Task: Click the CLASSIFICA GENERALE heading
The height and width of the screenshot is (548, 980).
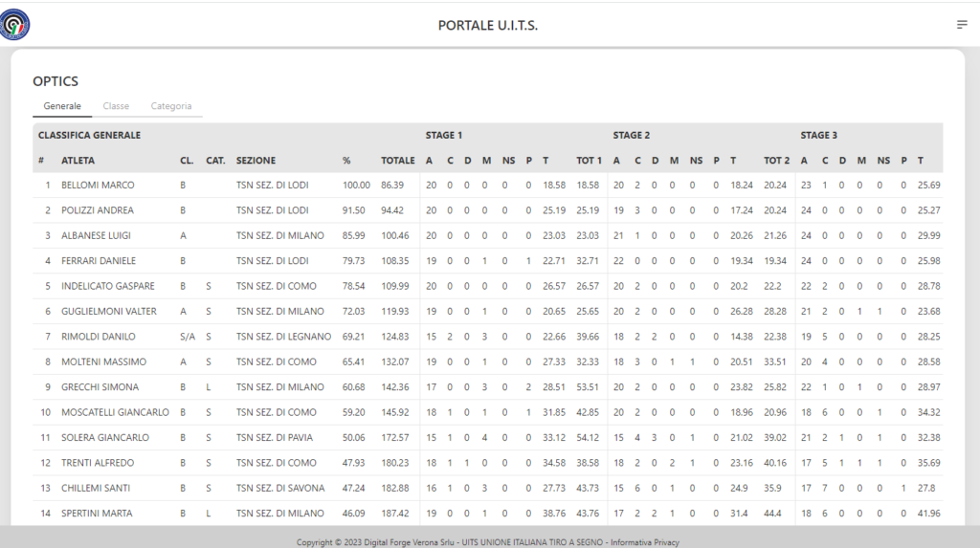Action: click(x=89, y=136)
